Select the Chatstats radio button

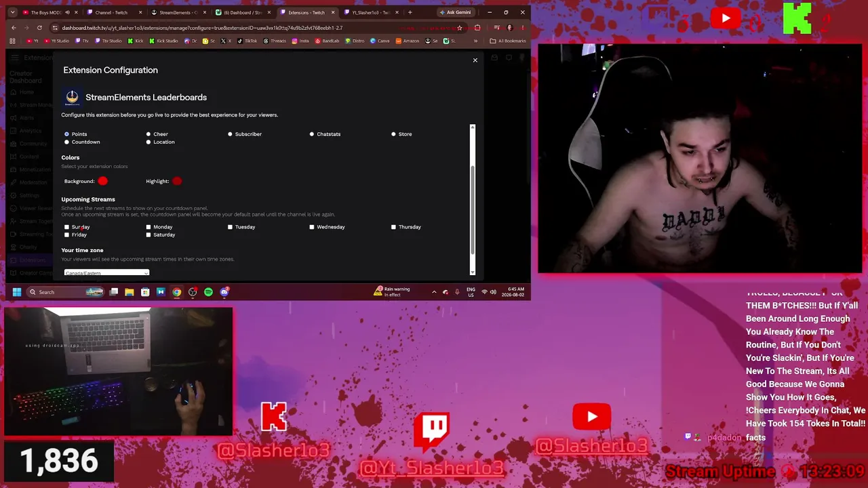(312, 134)
